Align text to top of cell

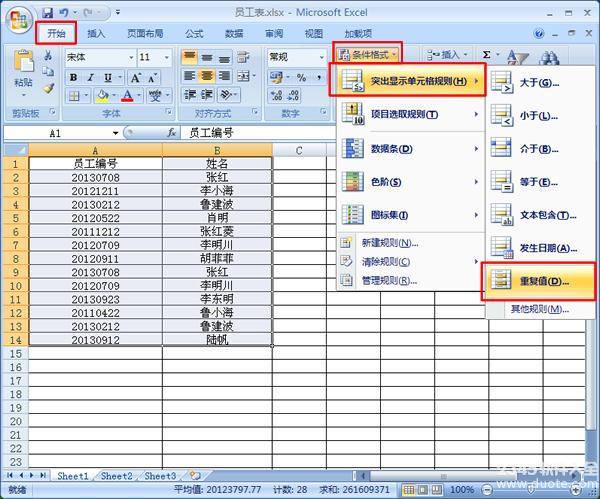189,58
